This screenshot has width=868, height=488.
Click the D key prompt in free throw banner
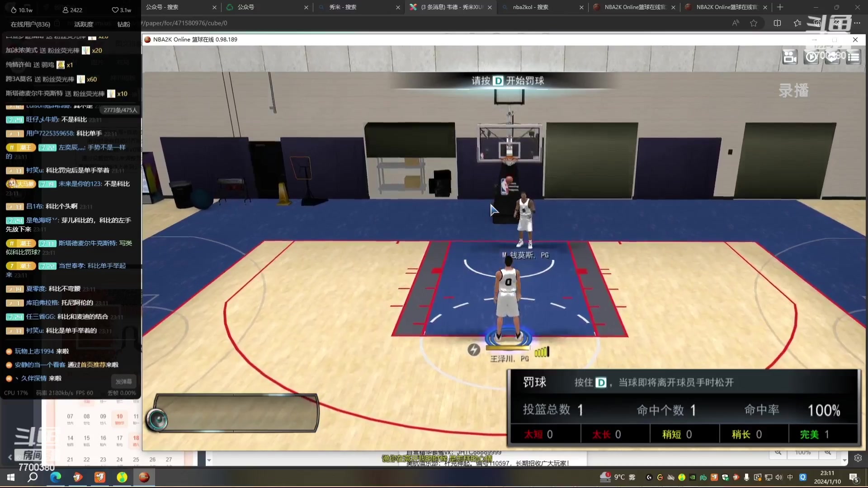tap(498, 81)
